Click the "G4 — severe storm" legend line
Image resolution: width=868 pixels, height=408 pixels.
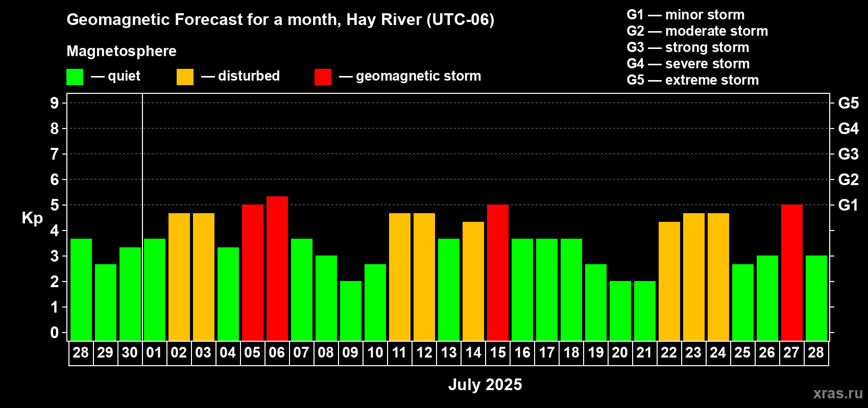click(x=688, y=64)
